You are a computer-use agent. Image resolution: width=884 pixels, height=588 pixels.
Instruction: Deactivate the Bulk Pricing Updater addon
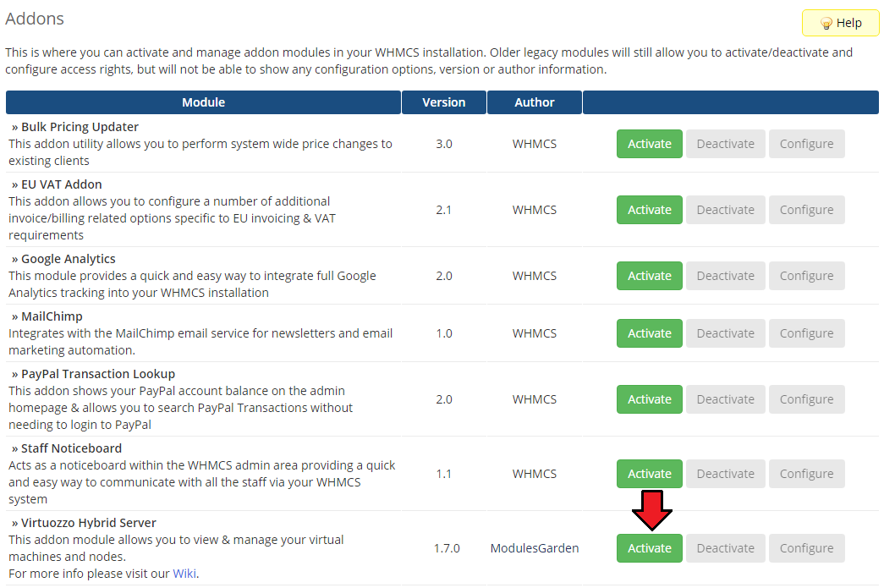pos(725,144)
